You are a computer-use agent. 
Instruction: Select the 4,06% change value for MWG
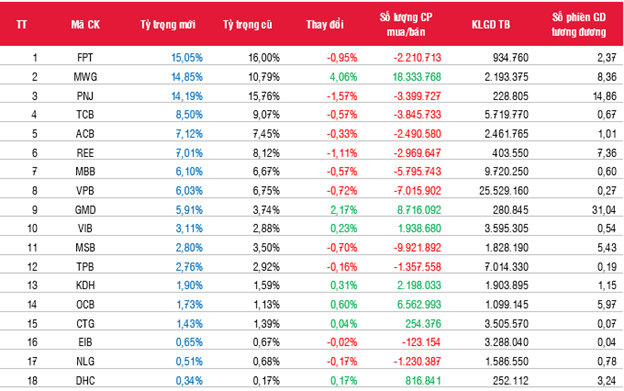coord(343,77)
